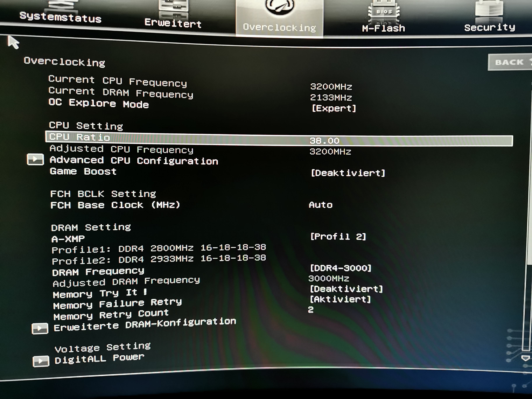Click Profile2: DDR4 2933MHz line
532x399 pixels.
[159, 259]
